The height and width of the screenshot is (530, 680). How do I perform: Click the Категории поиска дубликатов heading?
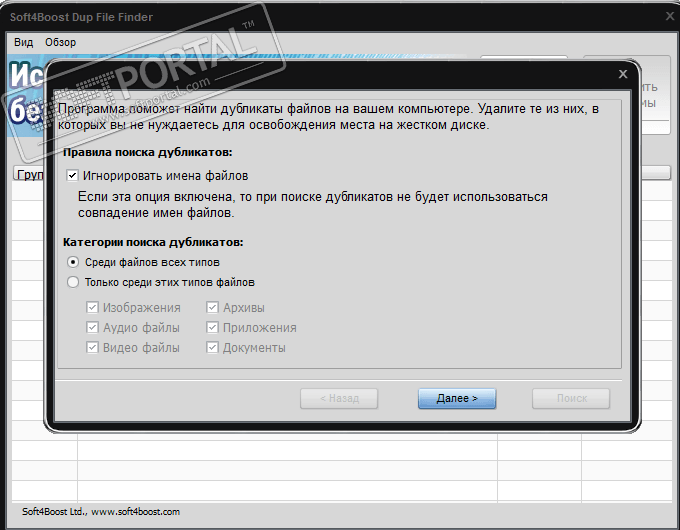pos(153,242)
